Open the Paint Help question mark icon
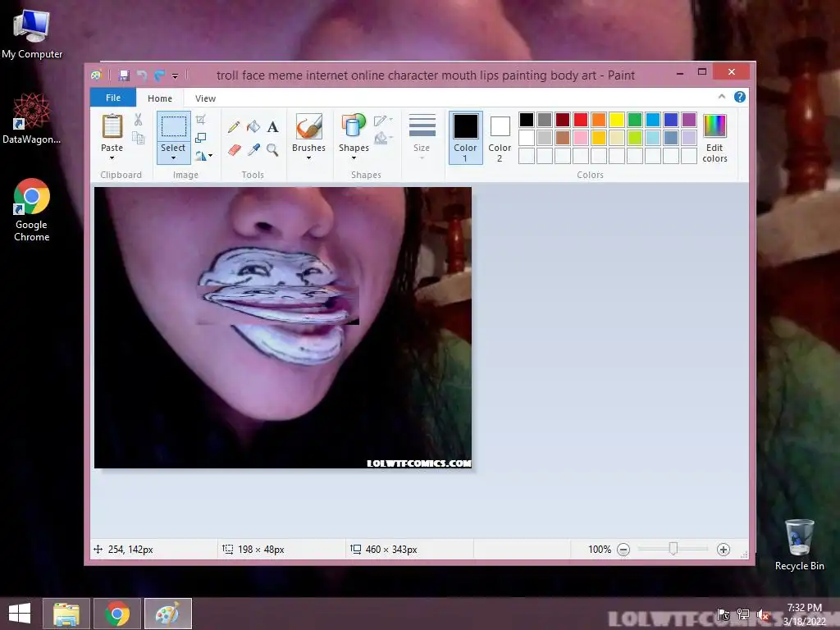Image resolution: width=840 pixels, height=630 pixels. [740, 97]
